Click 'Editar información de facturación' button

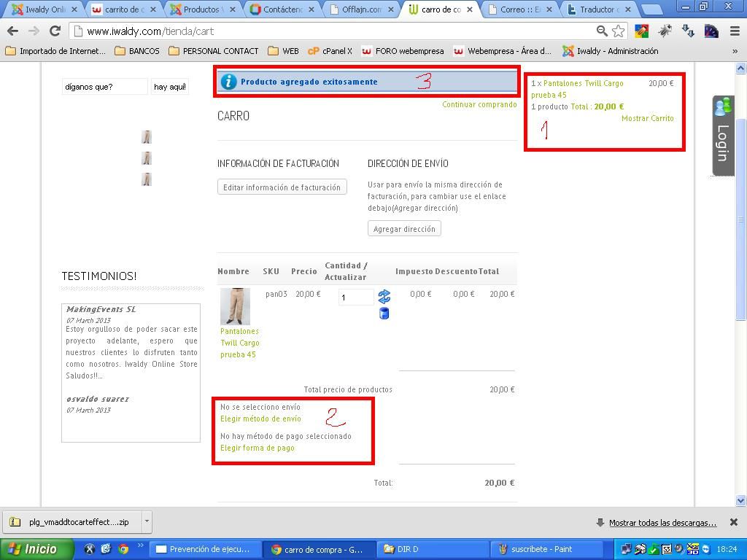click(x=282, y=187)
